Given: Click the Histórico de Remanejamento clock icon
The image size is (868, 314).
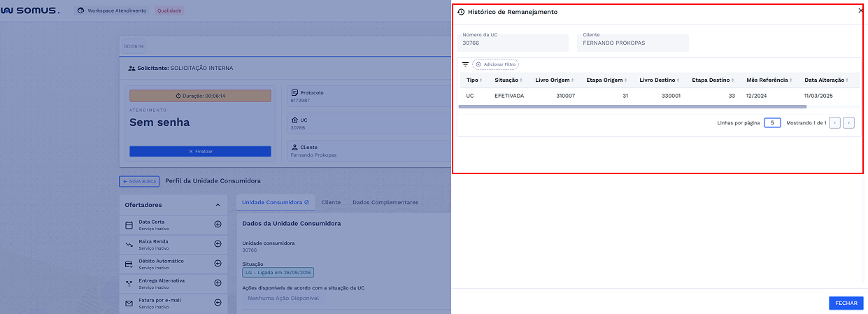Looking at the screenshot, I should (461, 12).
